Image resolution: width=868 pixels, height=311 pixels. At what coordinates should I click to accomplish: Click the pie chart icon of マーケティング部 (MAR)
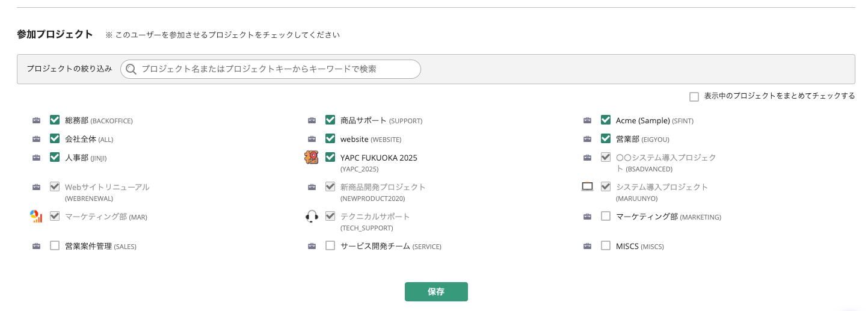pyautogui.click(x=36, y=216)
